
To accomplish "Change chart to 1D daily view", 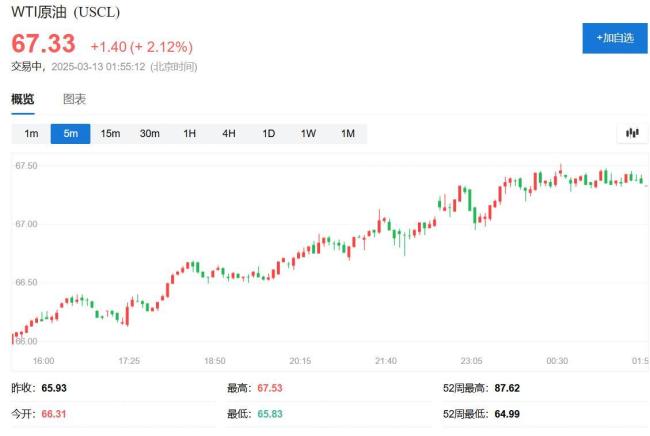I will (x=268, y=134).
